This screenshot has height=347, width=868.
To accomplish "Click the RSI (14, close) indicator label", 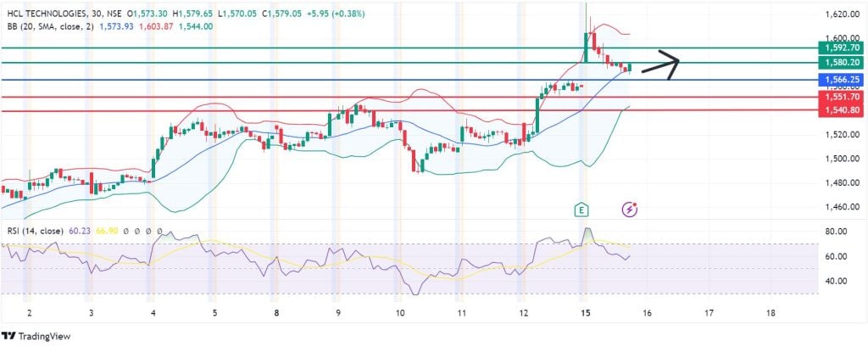I will pos(34,231).
